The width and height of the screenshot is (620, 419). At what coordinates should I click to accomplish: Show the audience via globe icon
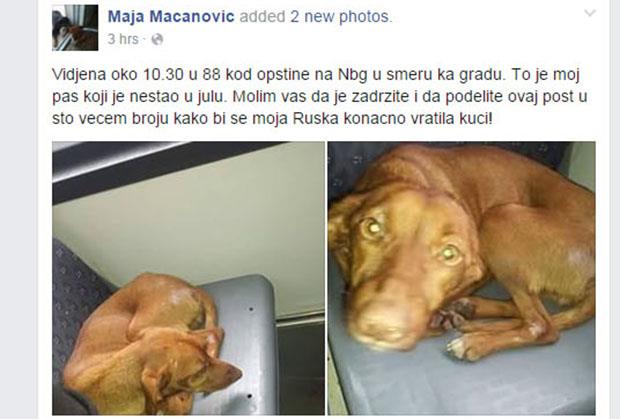coord(157,40)
